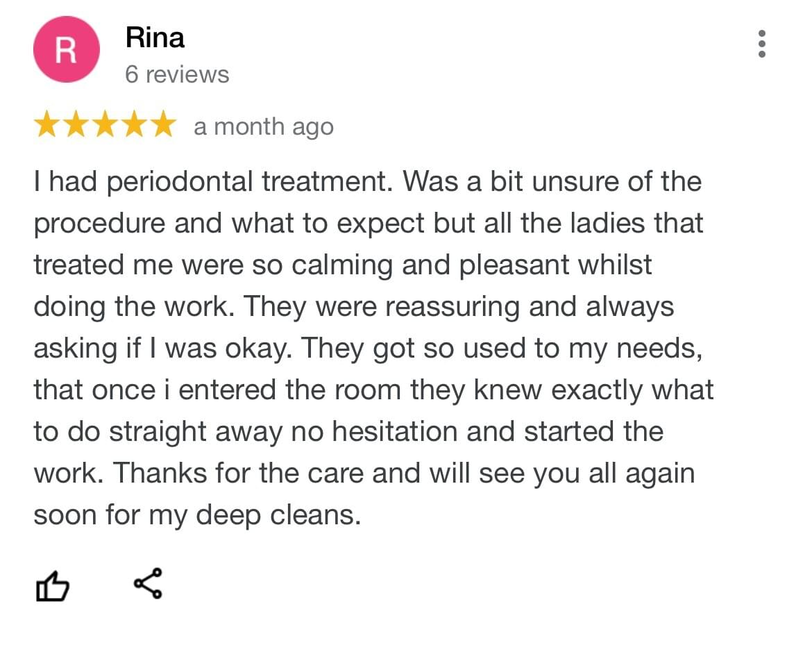Image resolution: width=812 pixels, height=650 pixels.
Task: Open reviewer name Rina's profile
Action: pyautogui.click(x=155, y=37)
